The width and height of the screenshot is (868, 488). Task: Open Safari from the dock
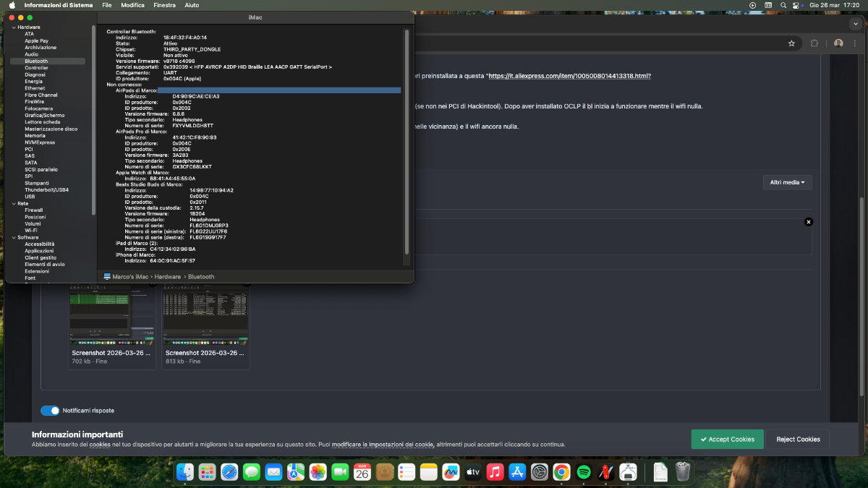(229, 473)
